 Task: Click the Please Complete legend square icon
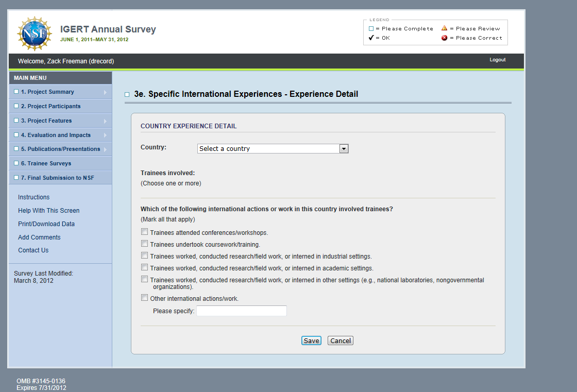(x=371, y=29)
